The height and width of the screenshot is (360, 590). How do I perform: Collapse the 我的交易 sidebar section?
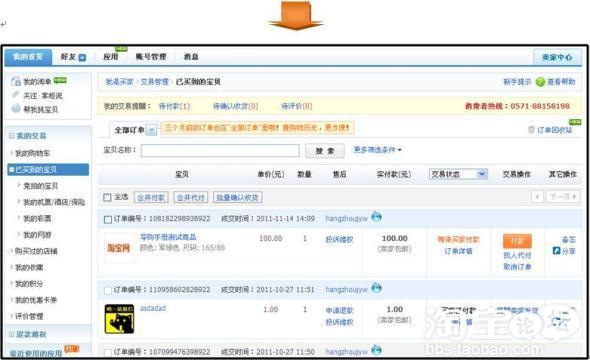click(x=12, y=135)
